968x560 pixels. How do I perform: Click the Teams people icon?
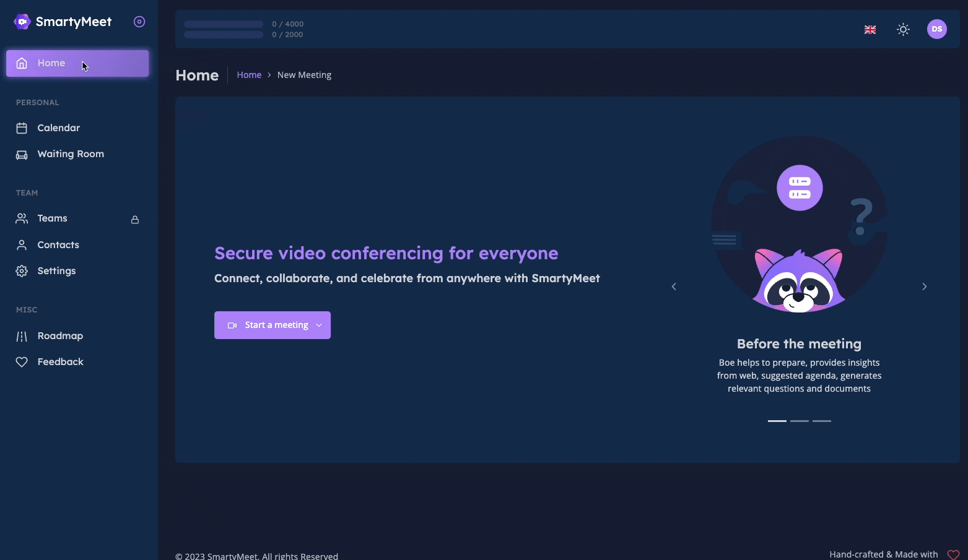[x=22, y=218]
